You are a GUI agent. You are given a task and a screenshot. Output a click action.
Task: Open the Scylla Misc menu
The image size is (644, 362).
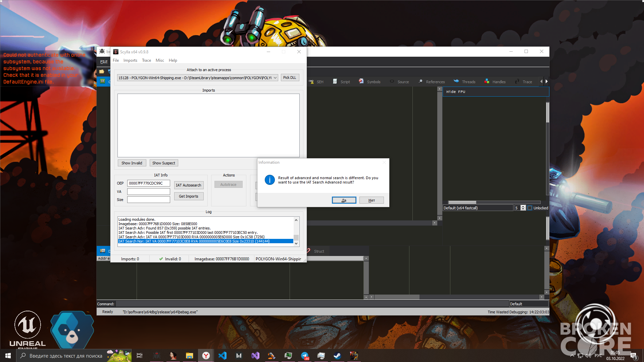[160, 60]
